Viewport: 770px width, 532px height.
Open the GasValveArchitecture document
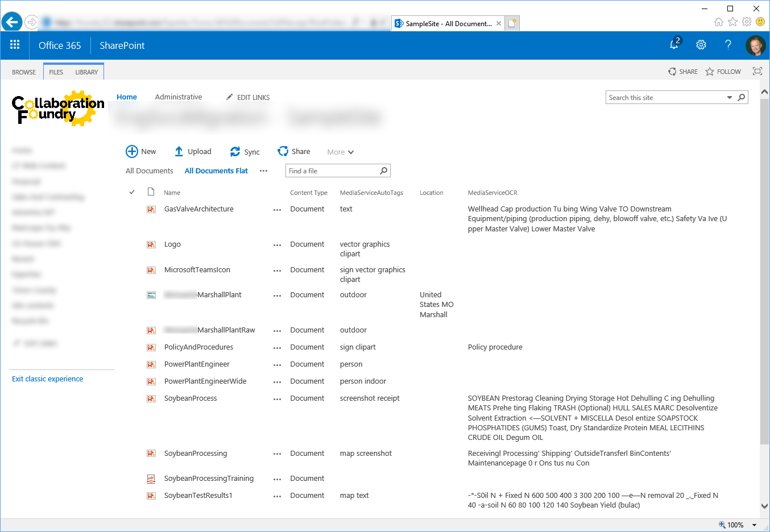(x=198, y=209)
